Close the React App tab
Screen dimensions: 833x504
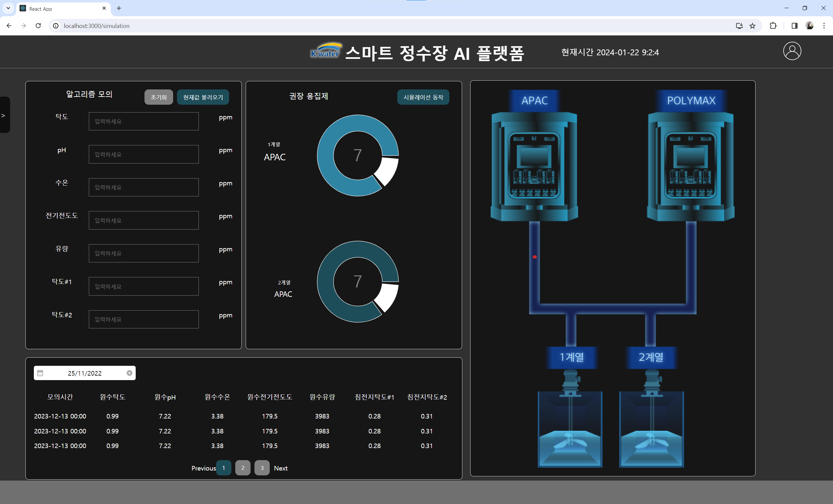coord(104,8)
